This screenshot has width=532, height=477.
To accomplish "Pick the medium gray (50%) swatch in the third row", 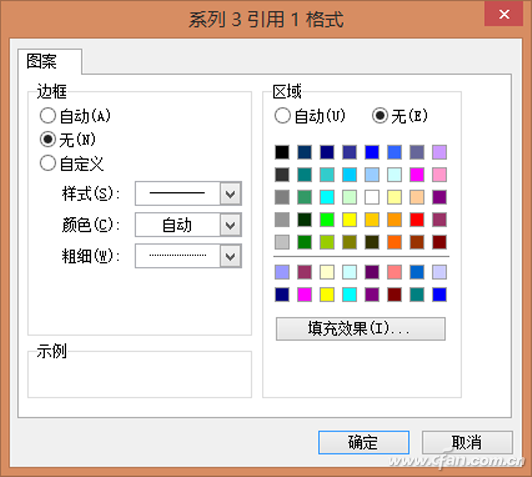I will [x=282, y=197].
